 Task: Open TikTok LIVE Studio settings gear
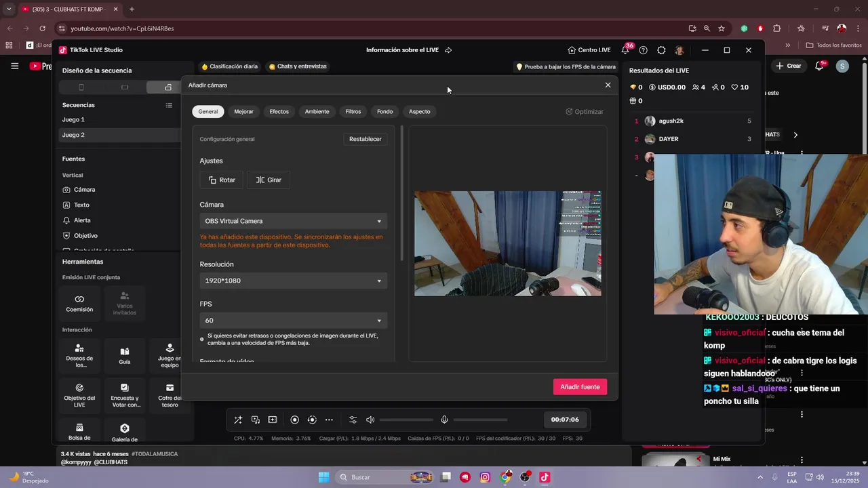(x=661, y=50)
